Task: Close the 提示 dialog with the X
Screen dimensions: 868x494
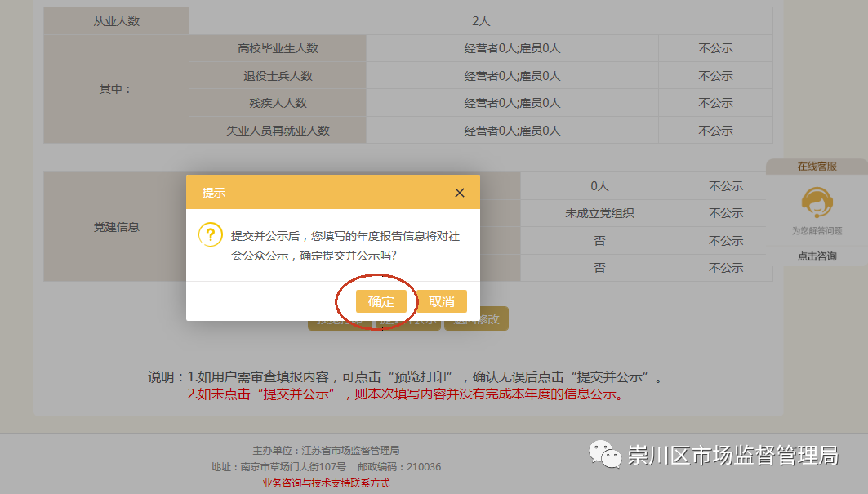Action: pos(460,193)
